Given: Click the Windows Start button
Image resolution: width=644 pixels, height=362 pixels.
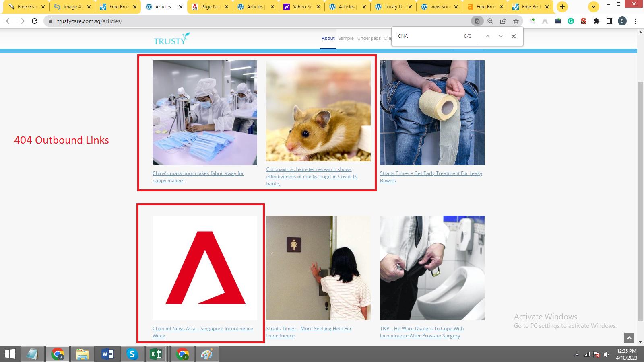Looking at the screenshot, I should point(10,354).
